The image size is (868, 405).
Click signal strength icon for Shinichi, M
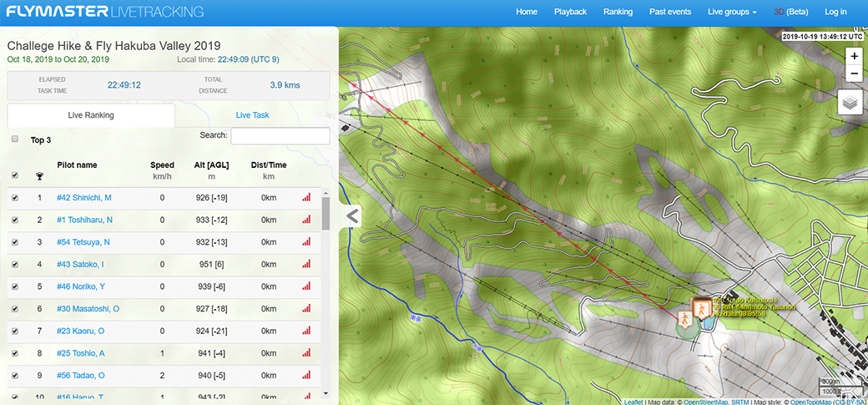305,197
